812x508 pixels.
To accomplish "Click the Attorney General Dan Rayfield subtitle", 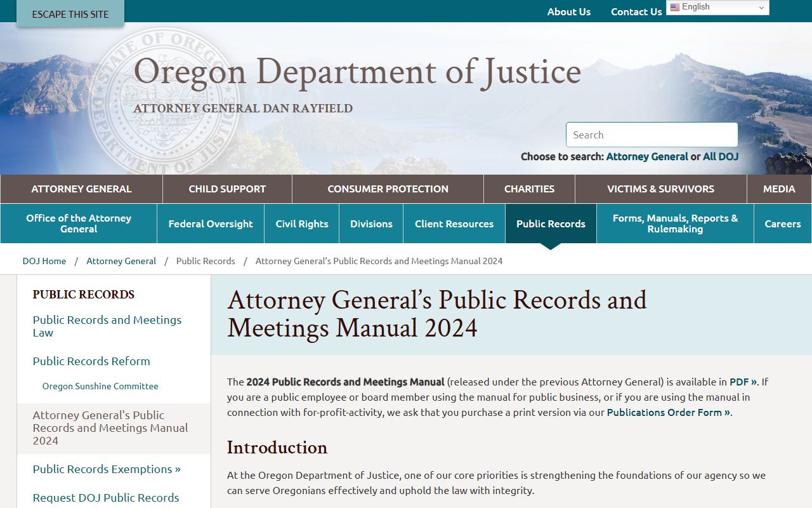I will tap(243, 109).
